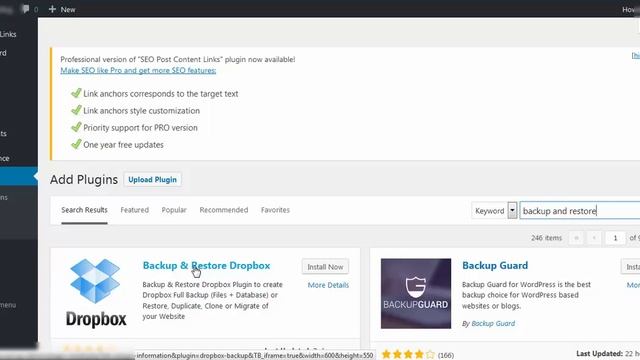Switch to the Featured tab

pyautogui.click(x=135, y=210)
